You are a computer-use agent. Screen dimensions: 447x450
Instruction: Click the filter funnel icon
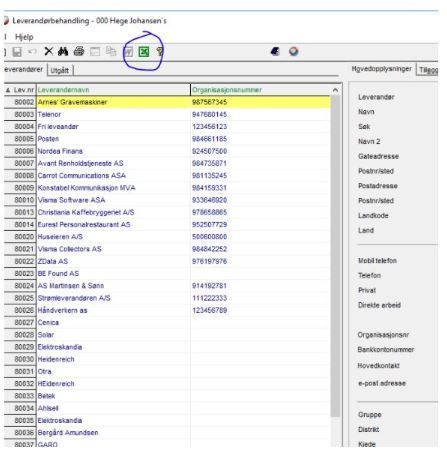pyautogui.click(x=160, y=52)
